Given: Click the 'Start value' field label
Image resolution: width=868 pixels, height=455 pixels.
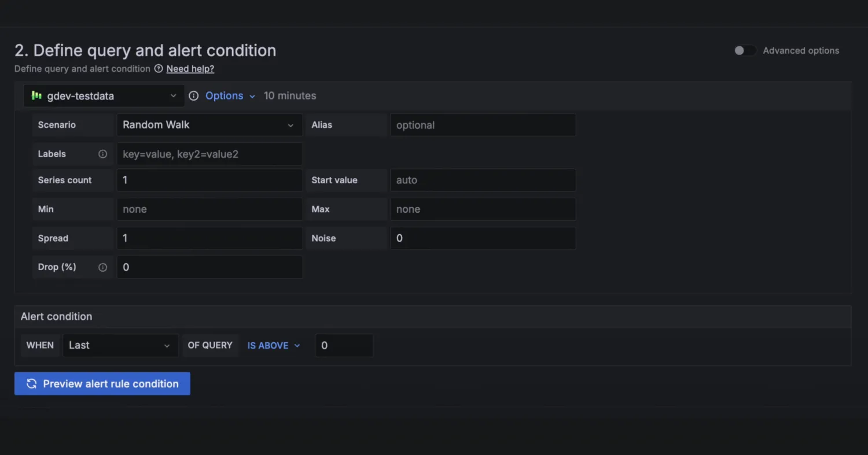Looking at the screenshot, I should (334, 180).
